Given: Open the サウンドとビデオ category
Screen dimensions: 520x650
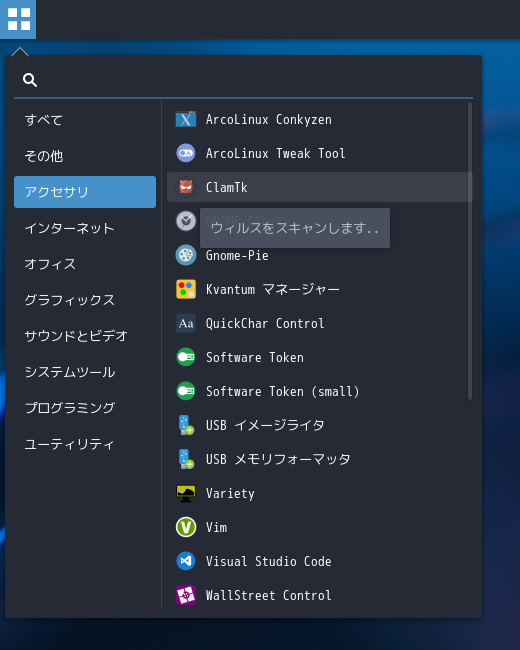Looking at the screenshot, I should [75, 336].
